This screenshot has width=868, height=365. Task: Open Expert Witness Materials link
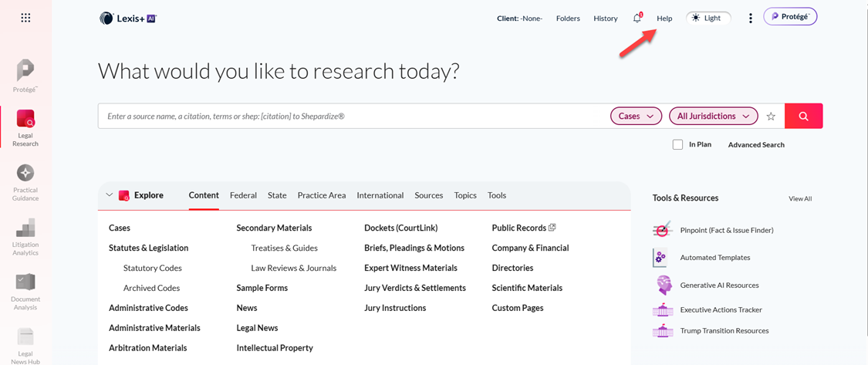pyautogui.click(x=410, y=268)
